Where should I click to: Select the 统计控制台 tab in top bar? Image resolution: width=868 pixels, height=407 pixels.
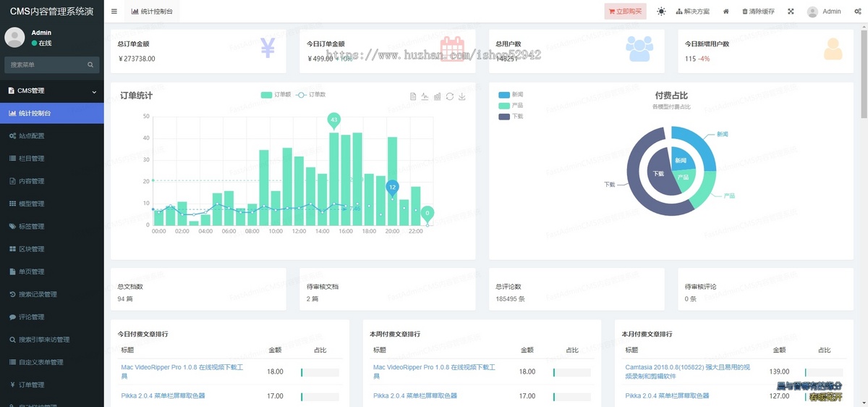(153, 12)
